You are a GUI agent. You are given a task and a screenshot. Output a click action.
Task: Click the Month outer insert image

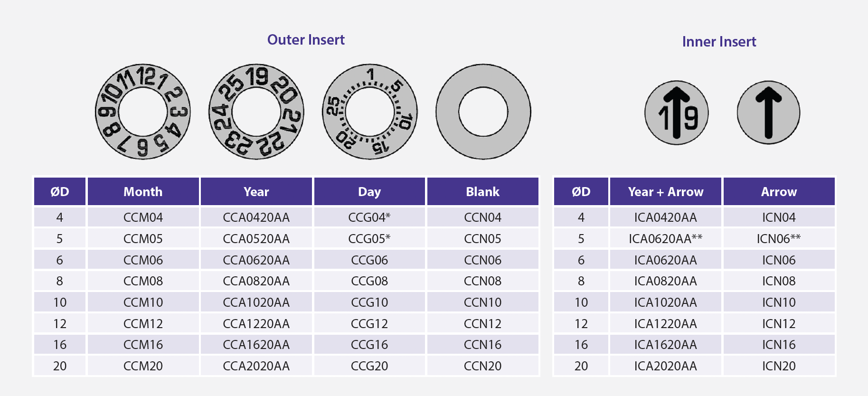coord(143,112)
